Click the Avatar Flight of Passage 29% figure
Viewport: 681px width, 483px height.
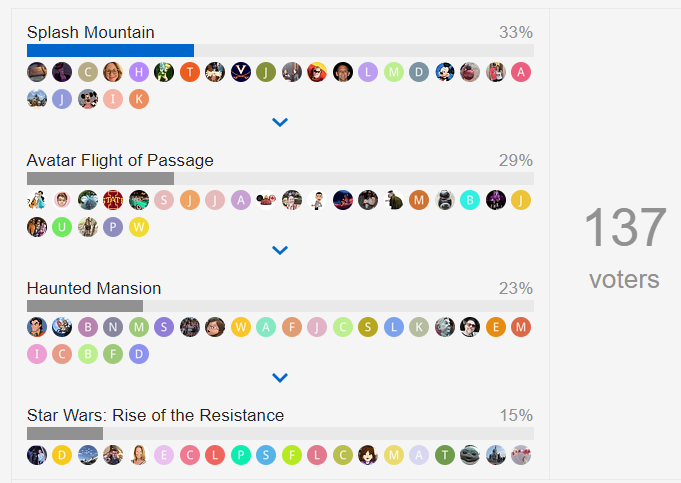point(516,160)
